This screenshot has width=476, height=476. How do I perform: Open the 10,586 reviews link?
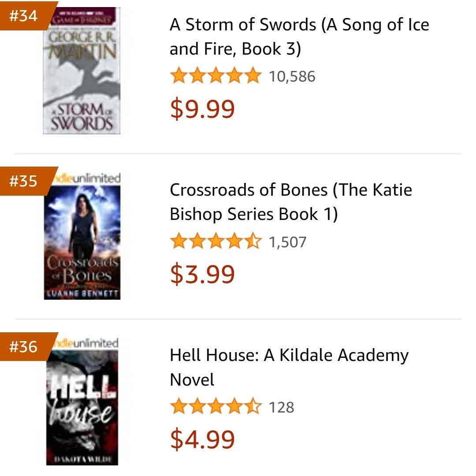(x=292, y=77)
